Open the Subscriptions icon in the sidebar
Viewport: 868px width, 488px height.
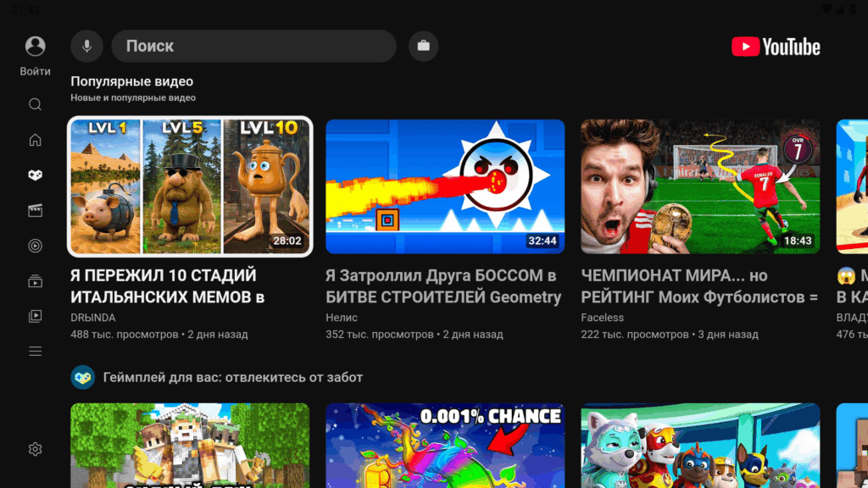(x=35, y=281)
